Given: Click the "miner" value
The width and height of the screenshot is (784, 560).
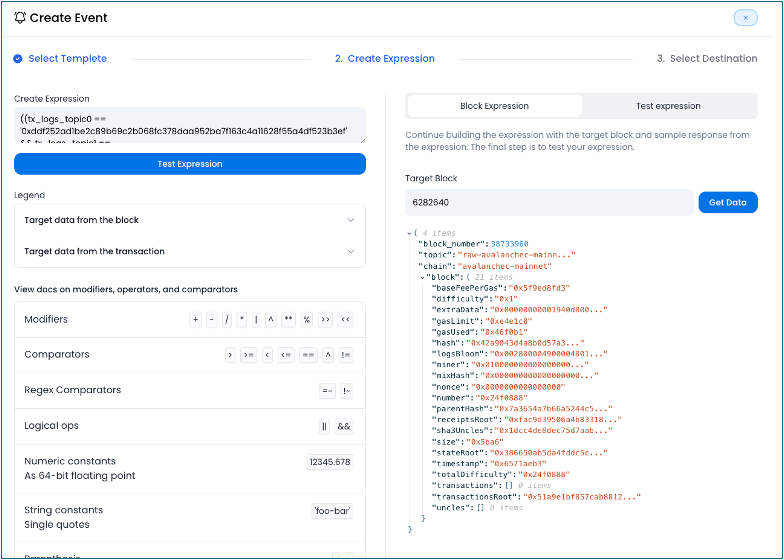Looking at the screenshot, I should pyautogui.click(x=530, y=365).
